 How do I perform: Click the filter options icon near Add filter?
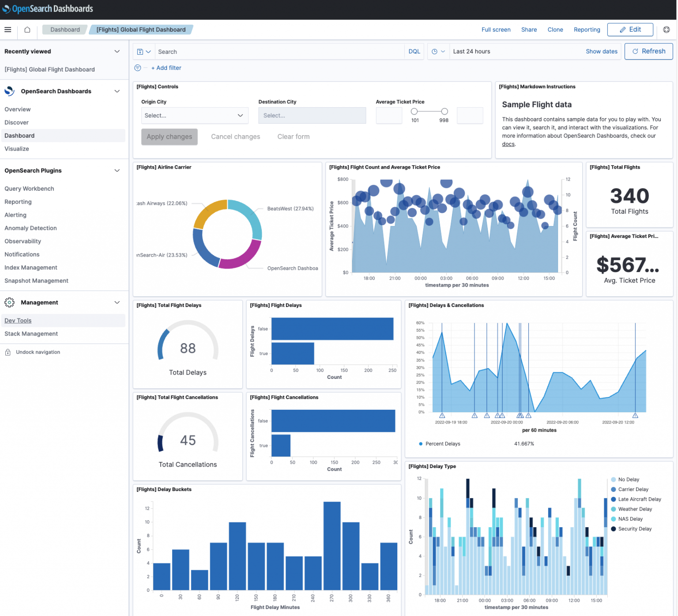pyautogui.click(x=137, y=68)
